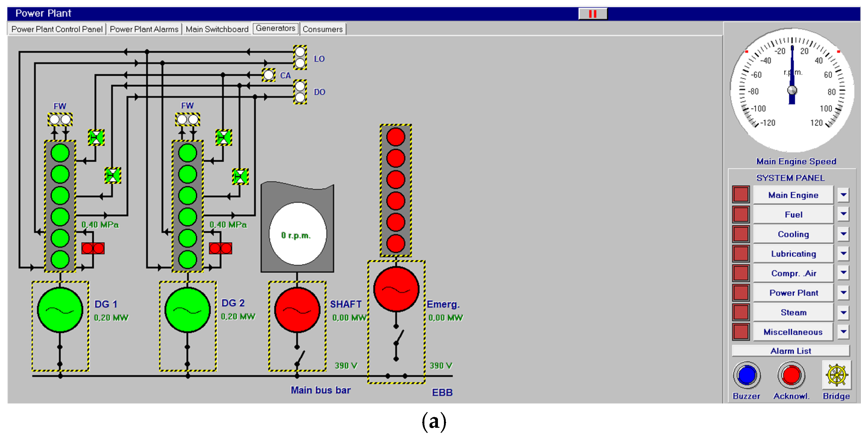Click the Emerg. generator symbol

click(397, 290)
